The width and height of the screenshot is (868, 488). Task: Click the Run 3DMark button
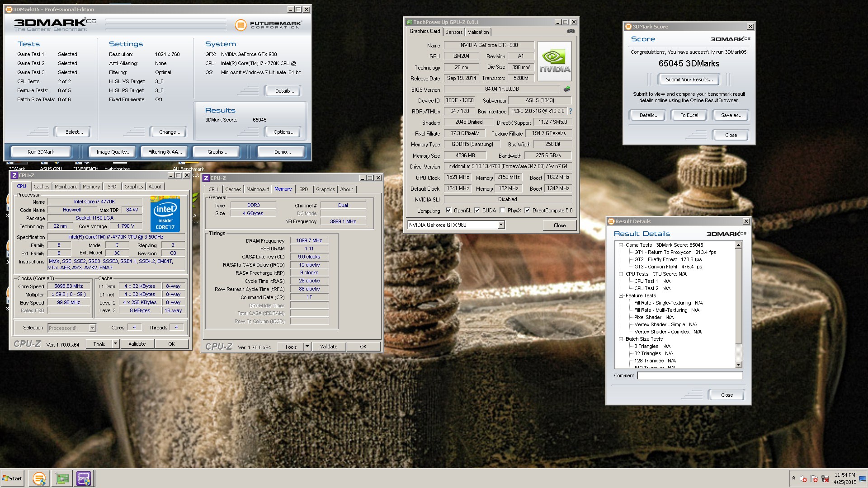[x=41, y=152]
